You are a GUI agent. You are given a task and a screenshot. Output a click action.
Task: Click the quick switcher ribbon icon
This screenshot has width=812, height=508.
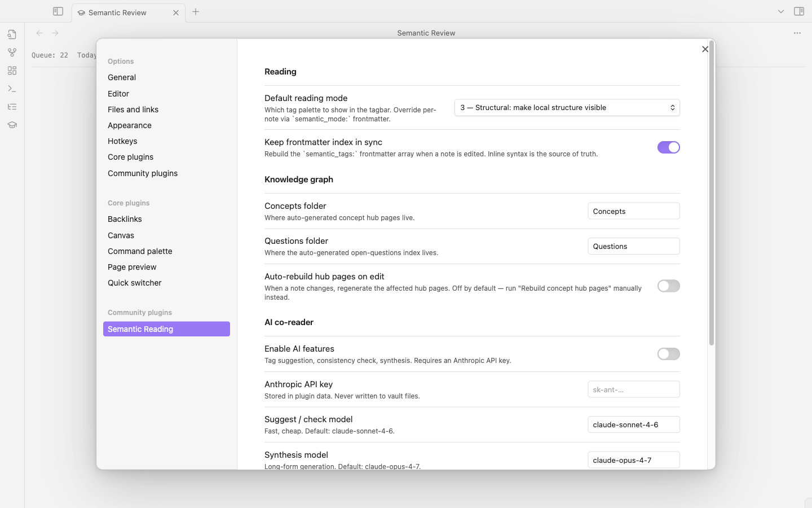12,34
